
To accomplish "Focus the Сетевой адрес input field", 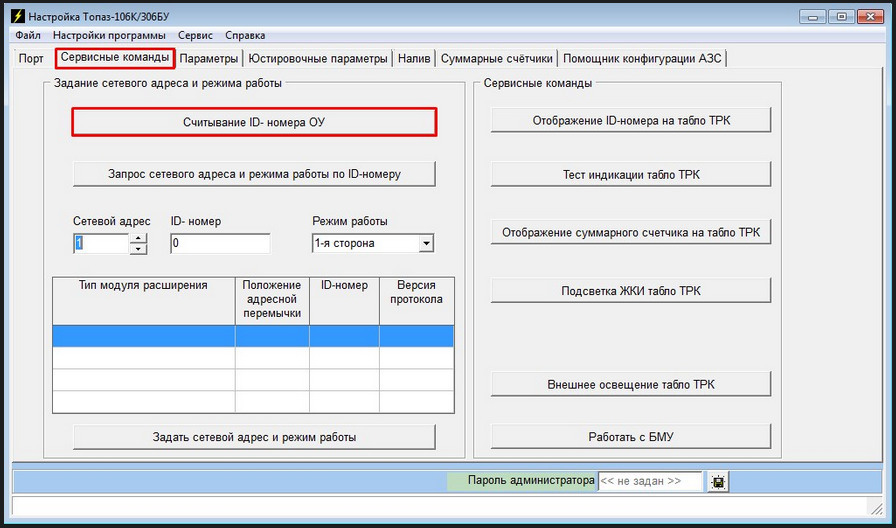I will (x=101, y=243).
